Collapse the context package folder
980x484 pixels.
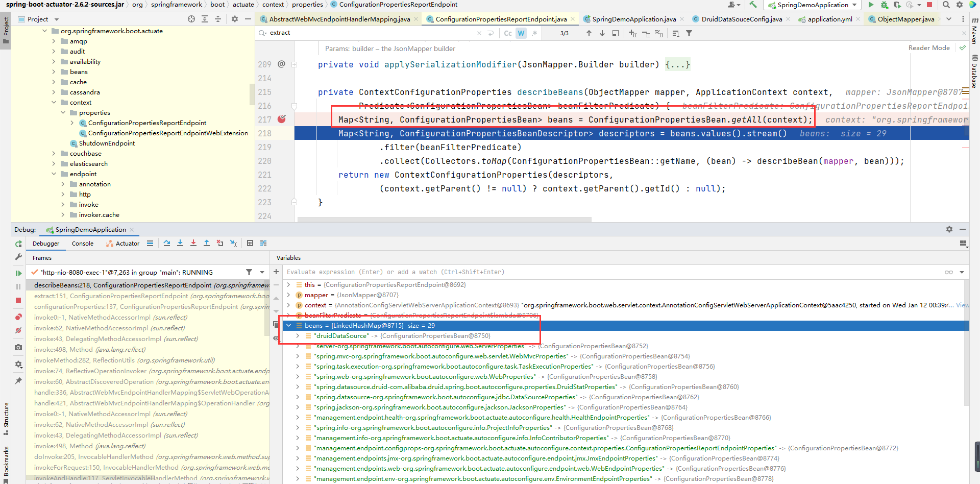coord(54,103)
